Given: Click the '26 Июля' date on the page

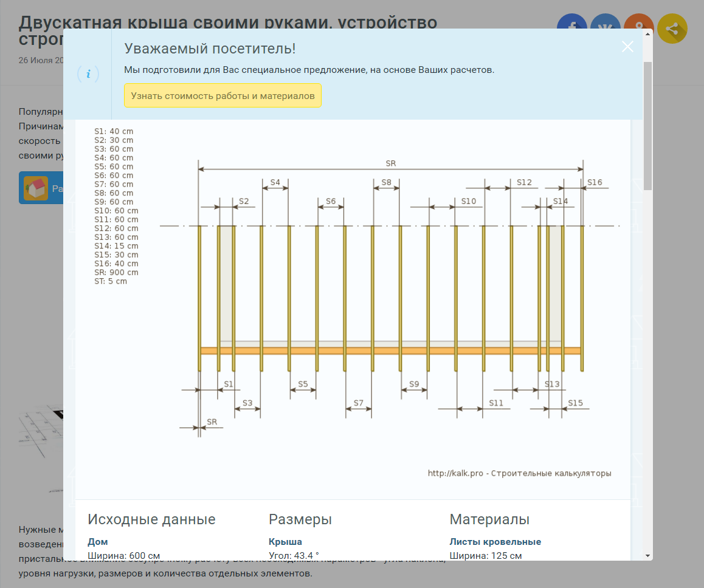Looking at the screenshot, I should (41, 60).
